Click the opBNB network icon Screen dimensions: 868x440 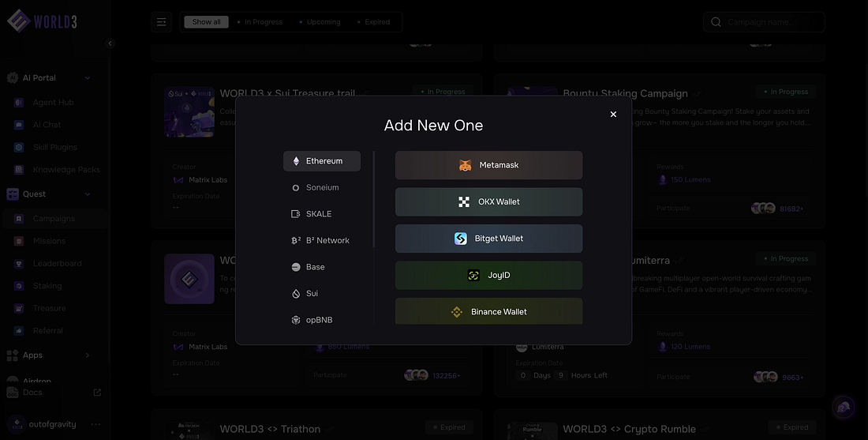296,320
